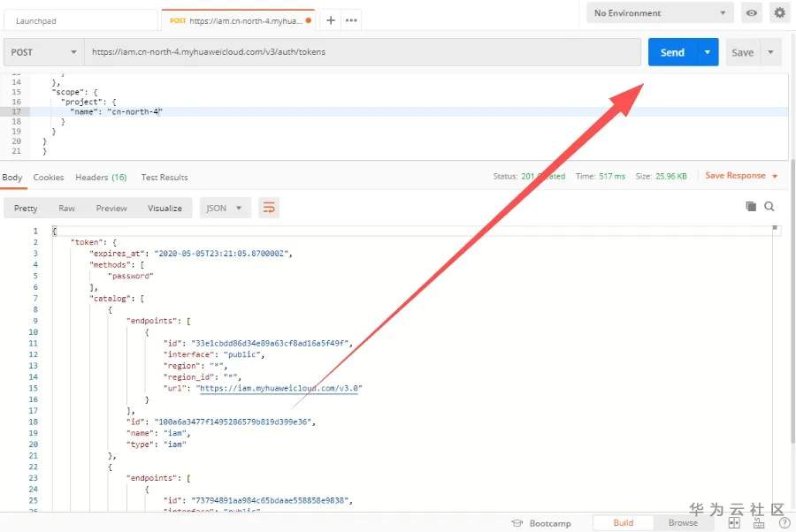Open the No Environment dropdown

pos(660,13)
